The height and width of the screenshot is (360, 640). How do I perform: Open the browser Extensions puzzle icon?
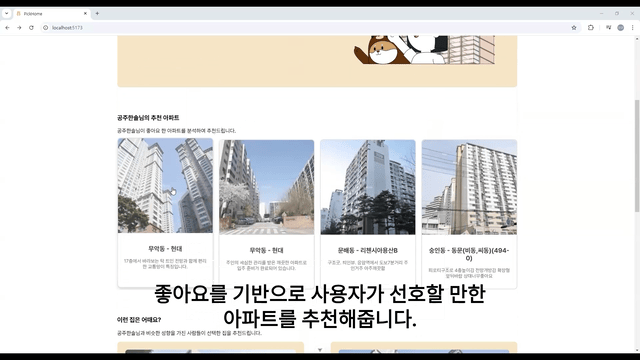point(591,28)
